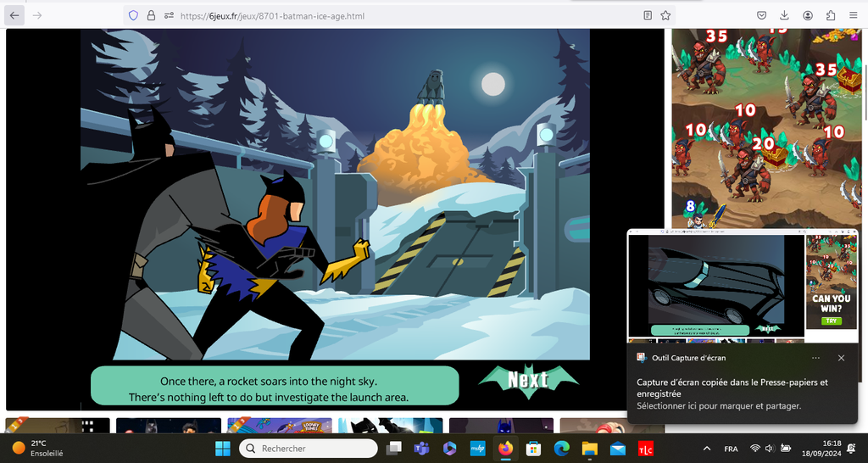View site security padlock info

151,15
